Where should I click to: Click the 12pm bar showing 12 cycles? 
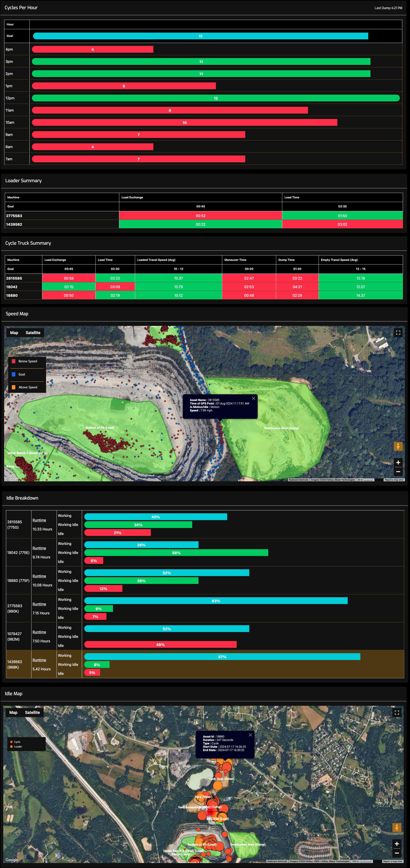coord(216,98)
